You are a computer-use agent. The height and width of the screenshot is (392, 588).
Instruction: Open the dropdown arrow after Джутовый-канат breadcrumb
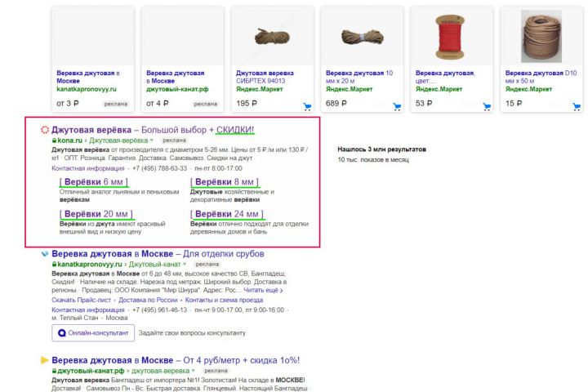pos(185,265)
